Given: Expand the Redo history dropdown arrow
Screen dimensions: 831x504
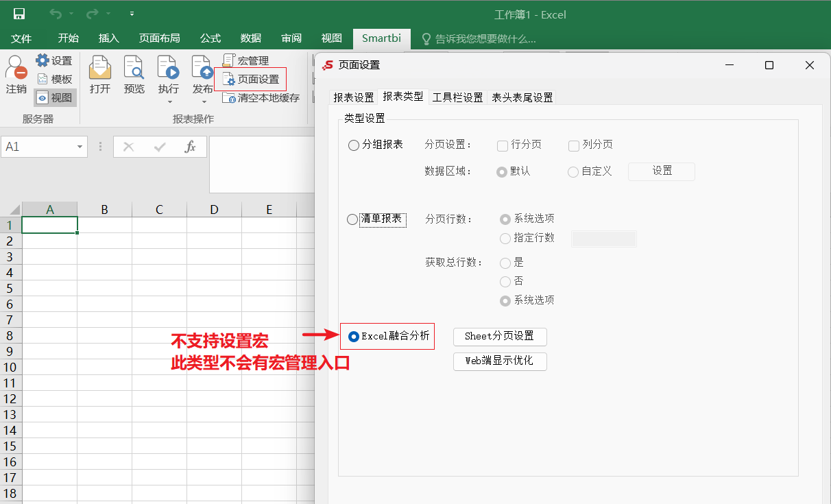Looking at the screenshot, I should pyautogui.click(x=108, y=14).
